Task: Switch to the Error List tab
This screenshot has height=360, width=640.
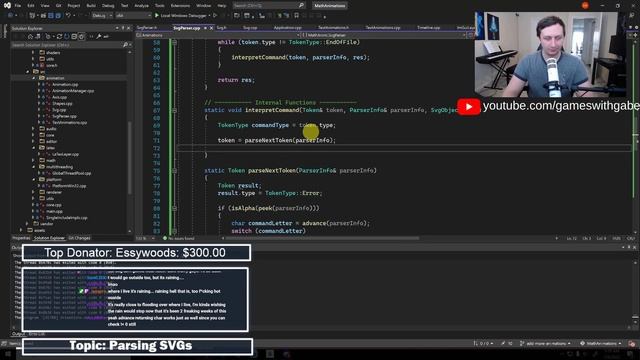Action: [36, 334]
